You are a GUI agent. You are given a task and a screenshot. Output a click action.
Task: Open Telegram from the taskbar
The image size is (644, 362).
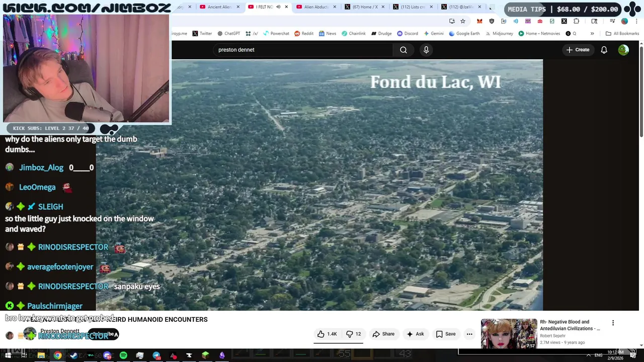[156, 355]
